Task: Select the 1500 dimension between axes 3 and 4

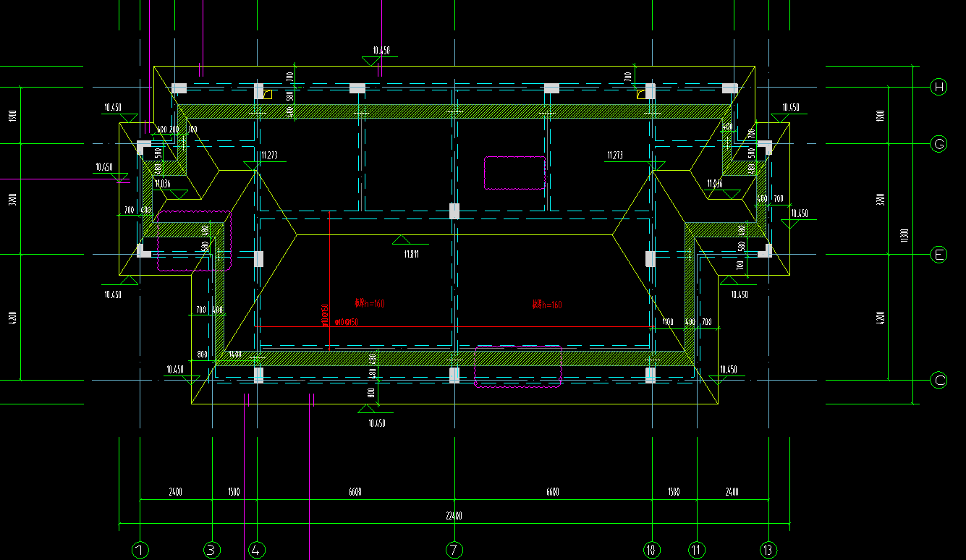Action: coord(234,492)
